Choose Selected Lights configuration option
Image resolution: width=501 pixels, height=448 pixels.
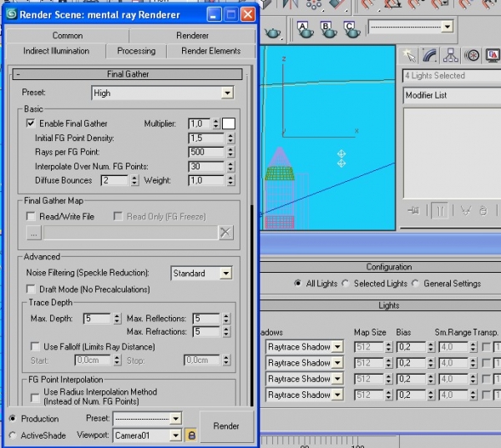(x=346, y=284)
